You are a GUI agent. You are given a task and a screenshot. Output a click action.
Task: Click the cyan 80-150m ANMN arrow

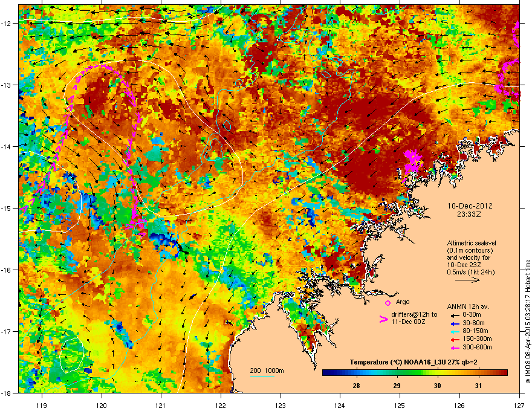pyautogui.click(x=454, y=331)
